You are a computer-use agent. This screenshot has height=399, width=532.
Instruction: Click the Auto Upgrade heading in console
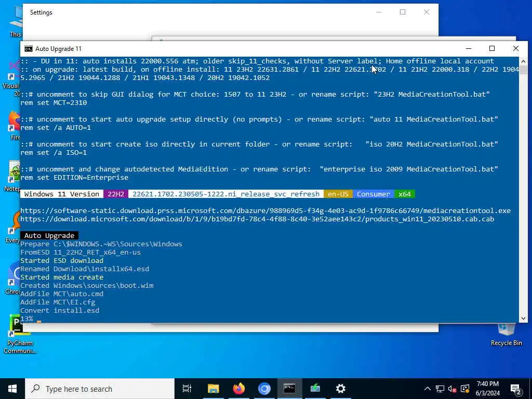coord(49,235)
